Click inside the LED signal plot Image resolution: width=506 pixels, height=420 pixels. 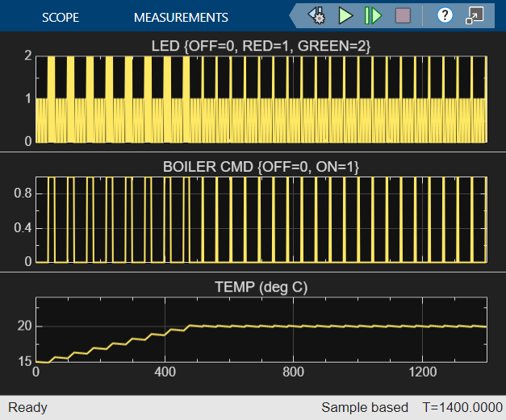click(261, 99)
